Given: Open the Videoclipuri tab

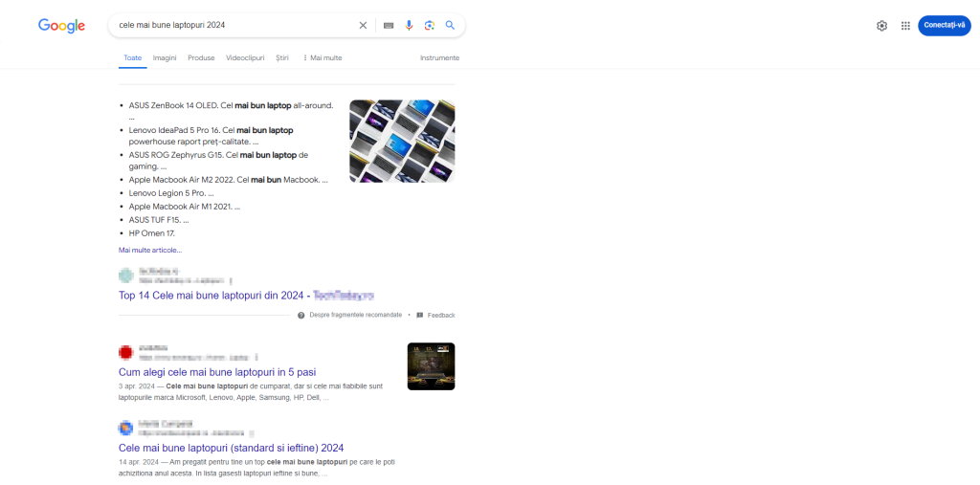Looking at the screenshot, I should (245, 57).
